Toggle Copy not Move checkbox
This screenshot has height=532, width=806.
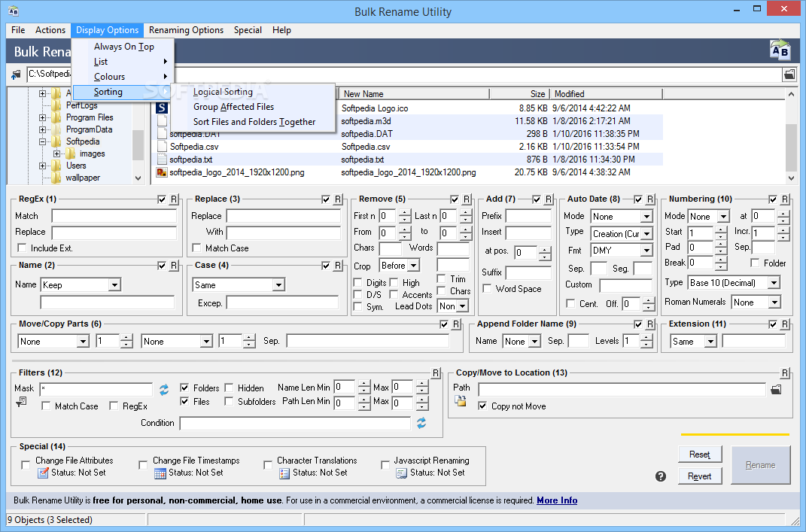482,406
